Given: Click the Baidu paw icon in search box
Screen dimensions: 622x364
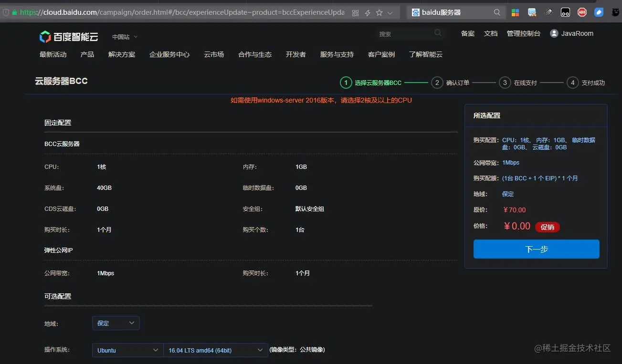Looking at the screenshot, I should pos(415,12).
